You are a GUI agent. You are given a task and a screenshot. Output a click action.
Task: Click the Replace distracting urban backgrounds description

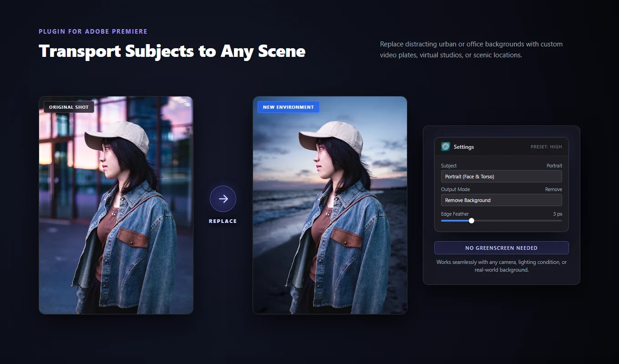tap(472, 50)
